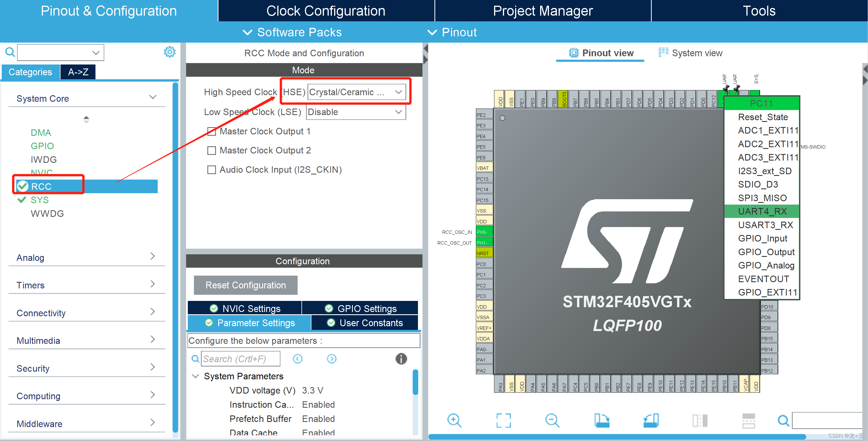Image resolution: width=868 pixels, height=441 pixels.
Task: Enable Audio Clock Input (I2S_CKIN)
Action: [x=212, y=170]
